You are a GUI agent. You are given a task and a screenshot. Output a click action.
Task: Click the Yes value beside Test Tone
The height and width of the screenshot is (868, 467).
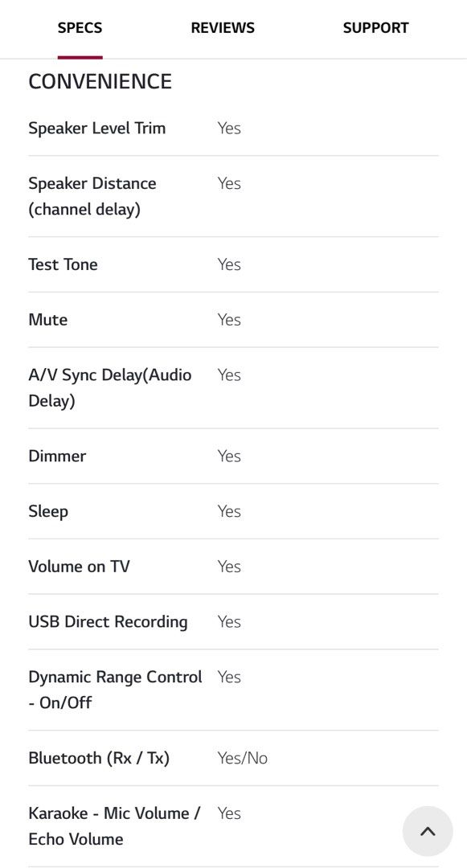coord(229,264)
